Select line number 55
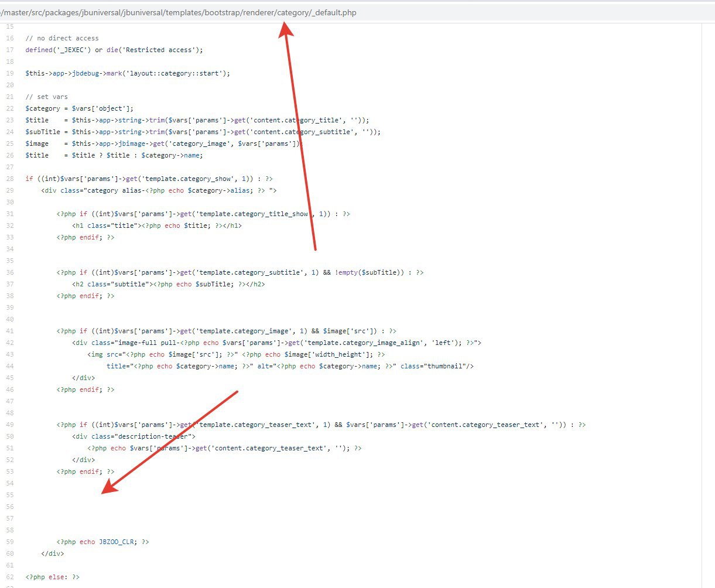715x588 pixels. tap(10, 495)
